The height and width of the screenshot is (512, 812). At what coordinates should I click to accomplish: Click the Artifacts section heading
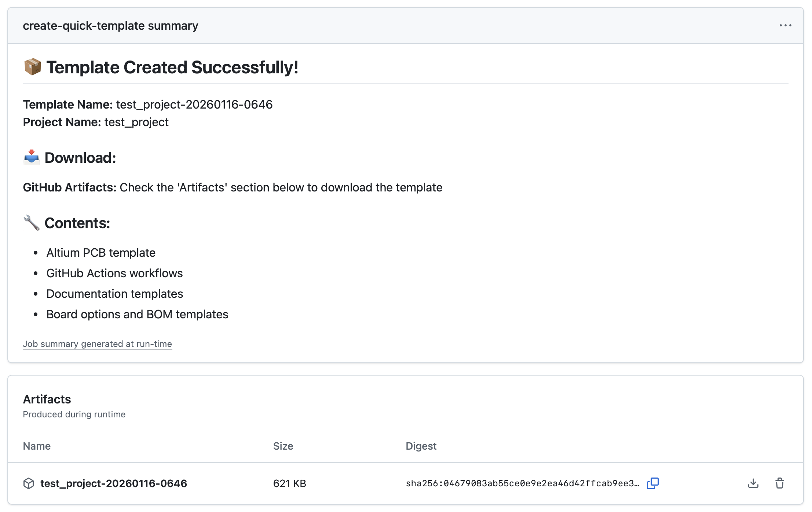[x=47, y=399]
